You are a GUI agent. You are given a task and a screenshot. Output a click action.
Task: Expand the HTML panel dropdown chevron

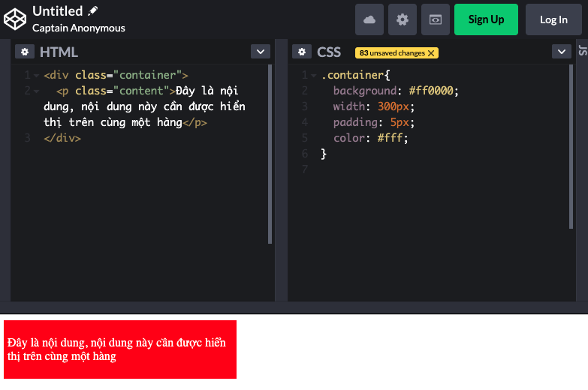click(x=260, y=52)
